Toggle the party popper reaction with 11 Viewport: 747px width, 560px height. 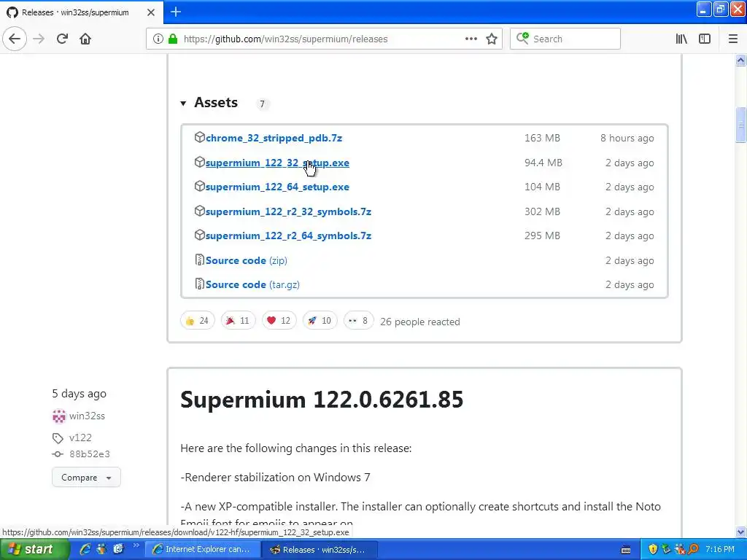coord(239,321)
